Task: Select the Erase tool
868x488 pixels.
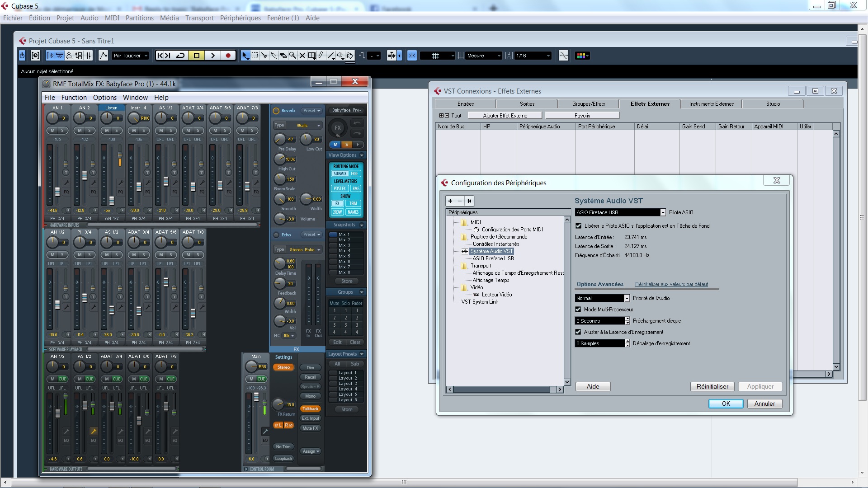Action: click(x=283, y=56)
